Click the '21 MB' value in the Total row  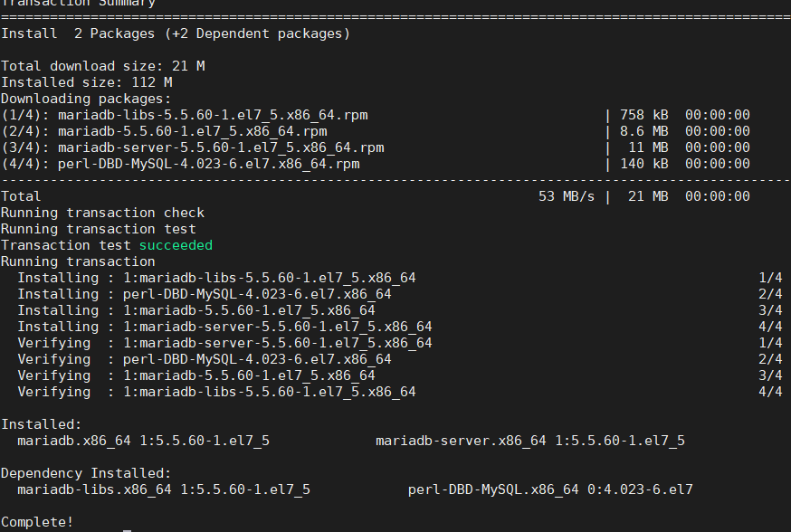(648, 196)
